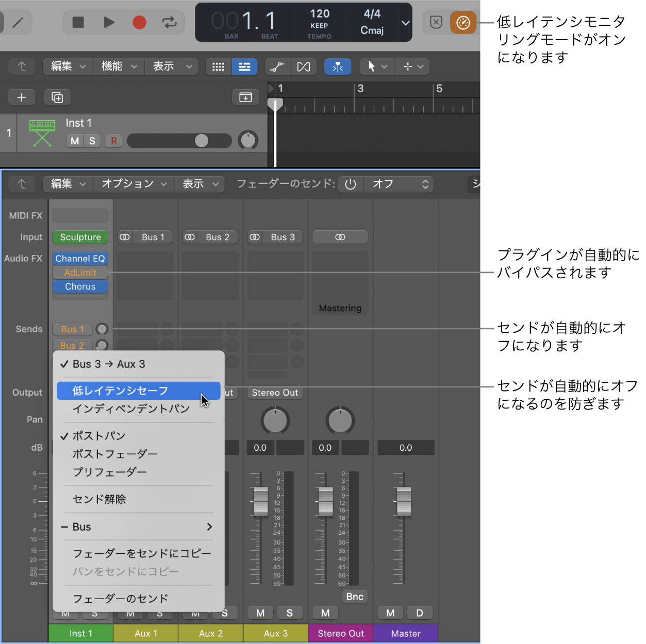Viewport: 646px width, 644px height.
Task: Click the duplicate track icon
Action: (x=57, y=97)
